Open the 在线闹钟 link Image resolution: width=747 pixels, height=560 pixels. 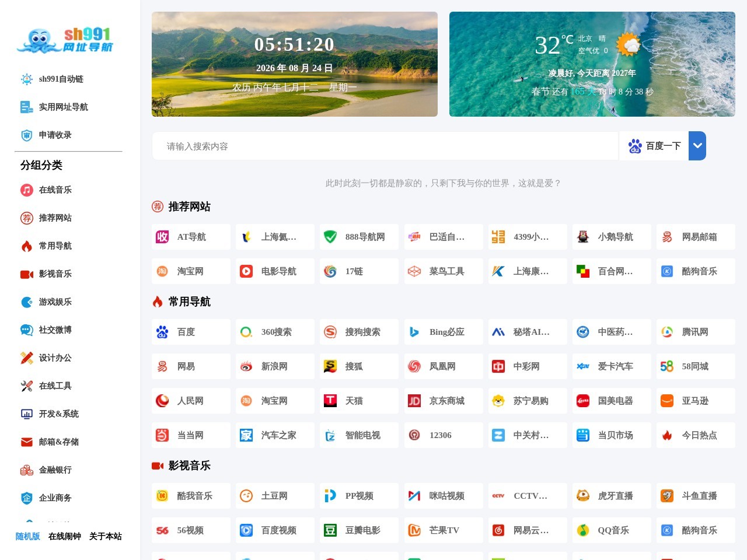tap(65, 536)
